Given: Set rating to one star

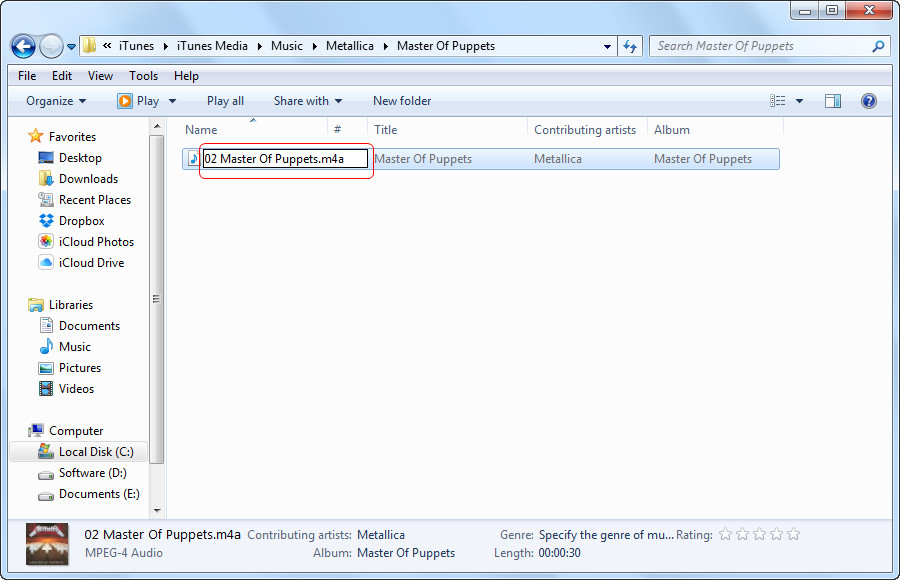Looking at the screenshot, I should point(726,535).
